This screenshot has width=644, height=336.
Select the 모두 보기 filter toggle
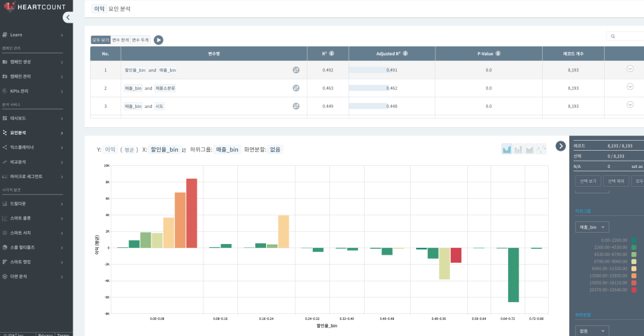pos(101,40)
